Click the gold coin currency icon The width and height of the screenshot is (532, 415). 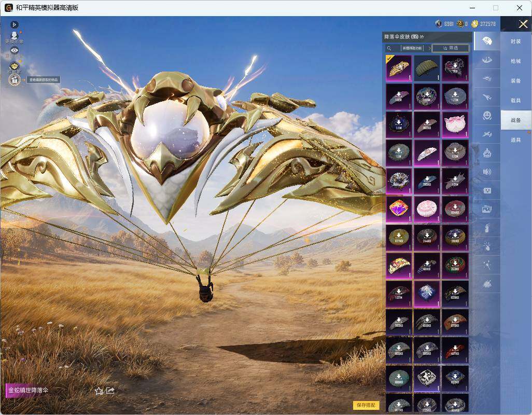474,24
